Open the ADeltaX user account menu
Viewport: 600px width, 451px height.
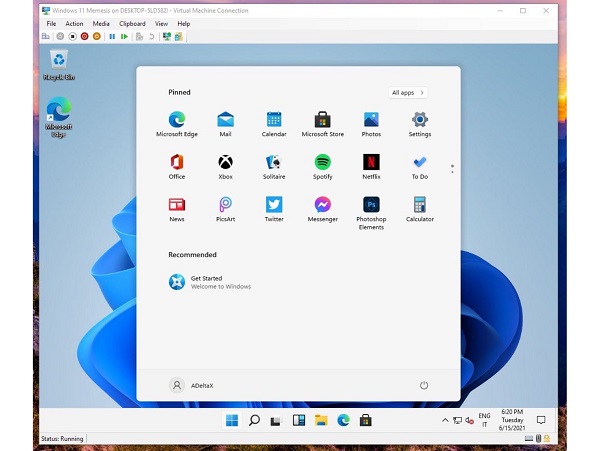tap(191, 385)
